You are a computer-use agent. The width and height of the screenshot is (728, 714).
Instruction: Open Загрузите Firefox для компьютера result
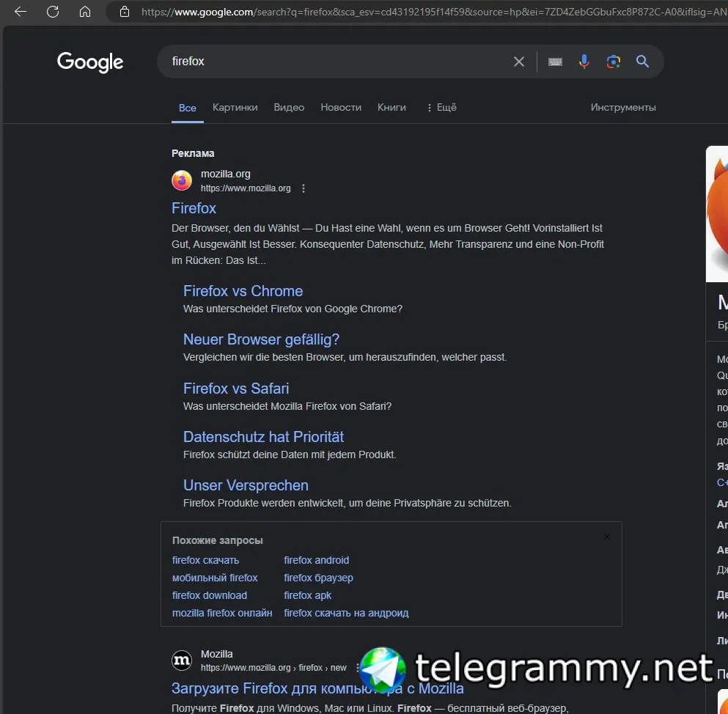click(x=317, y=688)
